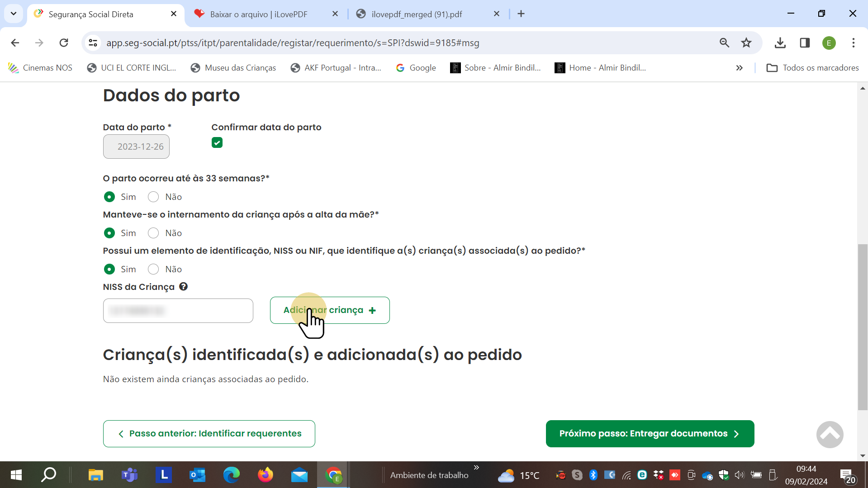Uncheck Confirmar data do parto

(217, 142)
